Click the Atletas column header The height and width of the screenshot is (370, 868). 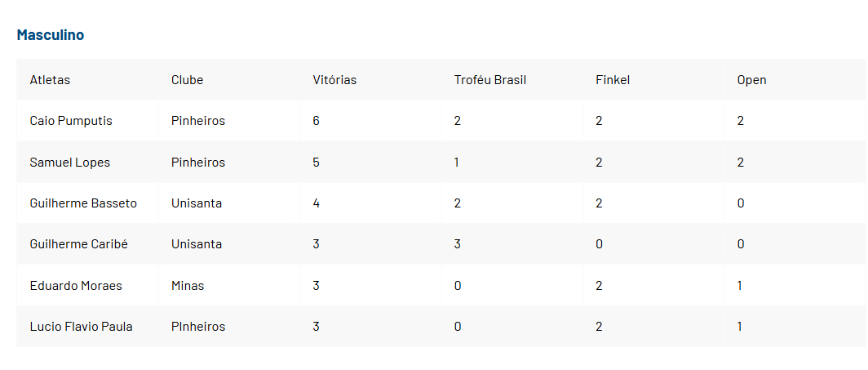pyautogui.click(x=50, y=80)
